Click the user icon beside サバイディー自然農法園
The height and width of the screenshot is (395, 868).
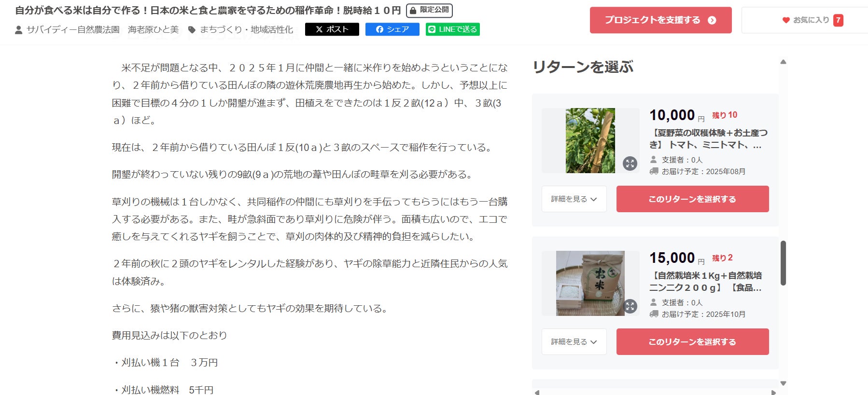tap(19, 30)
